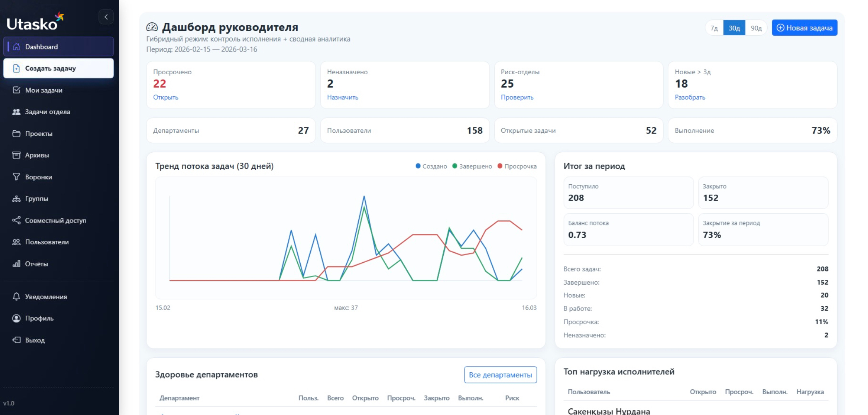Select the Мои задачи sidebar icon

17,90
